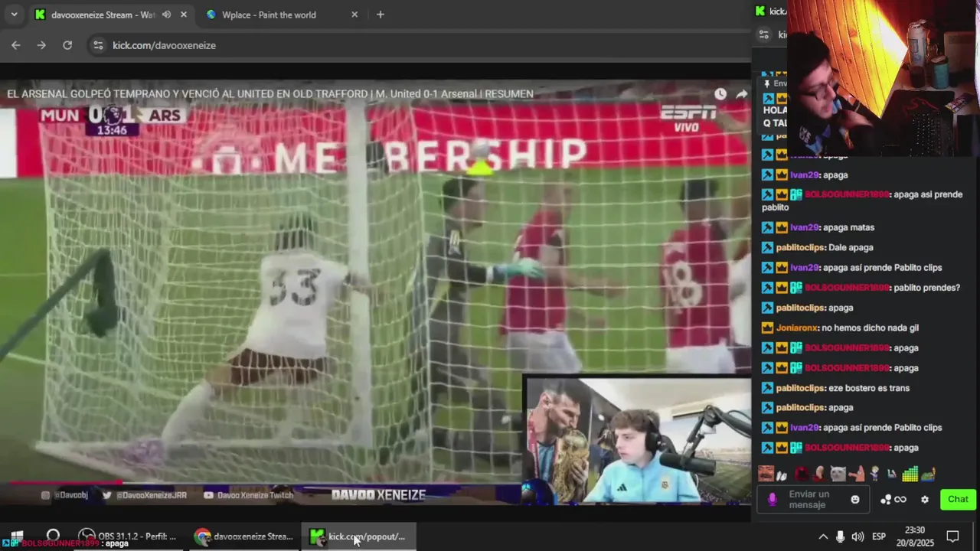Click the name in 'BOLSOGUNNER1899: pablito prendes?'
980x551 pixels.
click(x=846, y=288)
